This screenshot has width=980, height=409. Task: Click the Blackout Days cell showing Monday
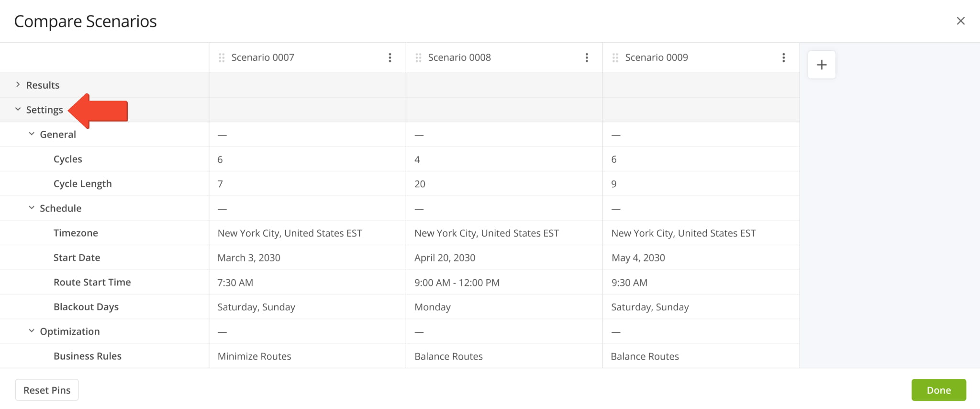point(432,307)
